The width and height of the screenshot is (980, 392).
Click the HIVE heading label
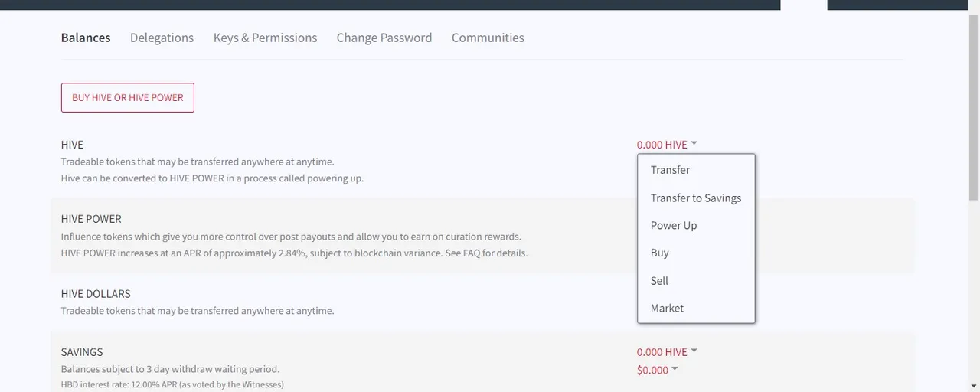point(72,145)
